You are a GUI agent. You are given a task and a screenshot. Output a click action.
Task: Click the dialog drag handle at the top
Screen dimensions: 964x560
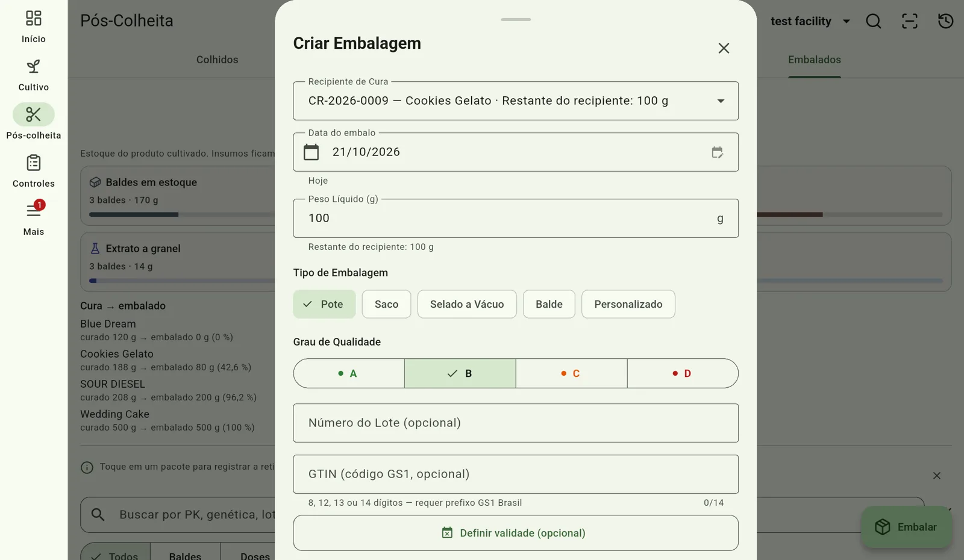tap(516, 19)
